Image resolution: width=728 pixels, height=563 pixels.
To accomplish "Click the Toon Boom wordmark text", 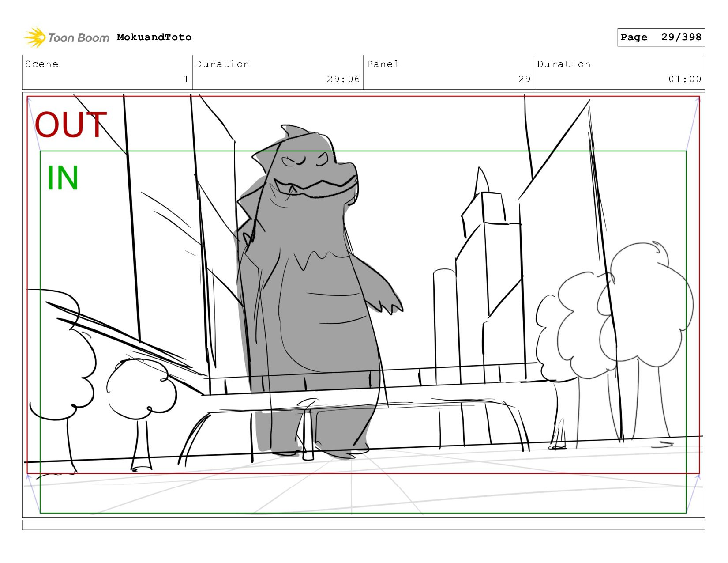I will click(x=78, y=38).
